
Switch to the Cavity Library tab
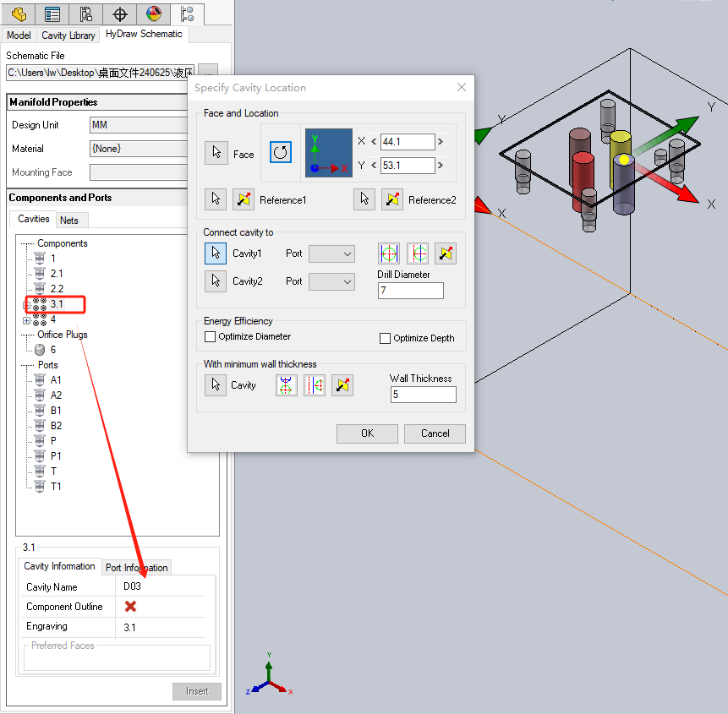pos(68,35)
